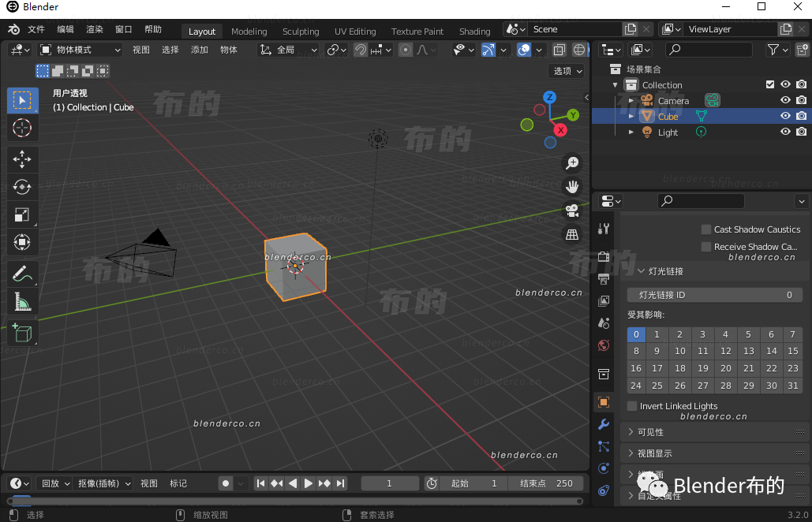
Task: Hide the Camera in the viewport
Action: point(785,100)
